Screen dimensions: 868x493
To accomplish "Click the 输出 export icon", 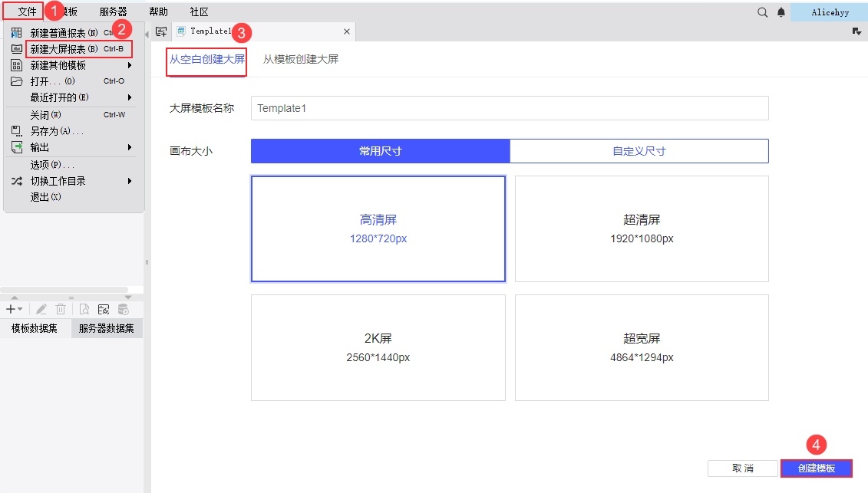I will click(17, 147).
